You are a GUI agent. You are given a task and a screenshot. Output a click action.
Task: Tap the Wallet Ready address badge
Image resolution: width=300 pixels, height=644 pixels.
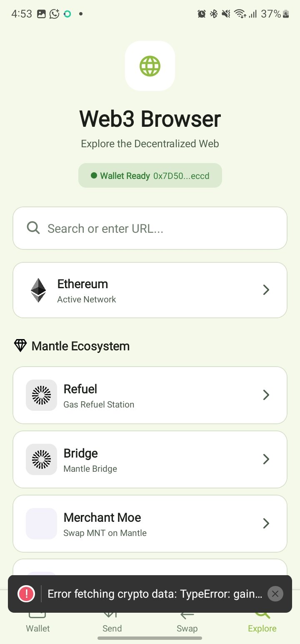(x=150, y=176)
